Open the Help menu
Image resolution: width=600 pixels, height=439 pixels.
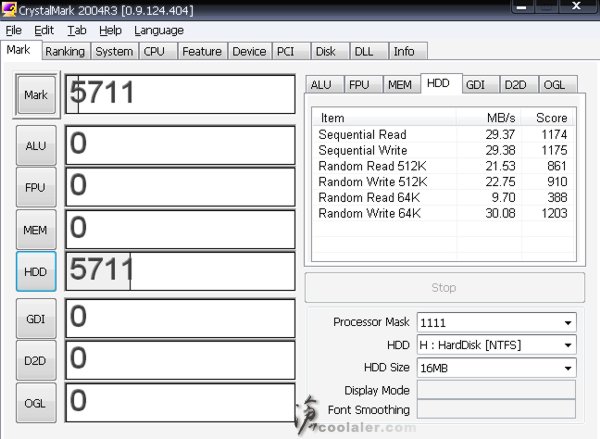(110, 31)
